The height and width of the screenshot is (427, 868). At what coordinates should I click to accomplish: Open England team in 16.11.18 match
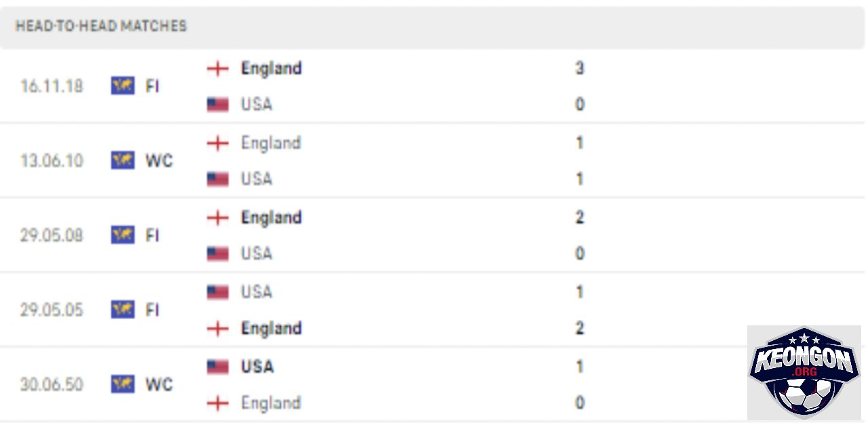pos(271,68)
